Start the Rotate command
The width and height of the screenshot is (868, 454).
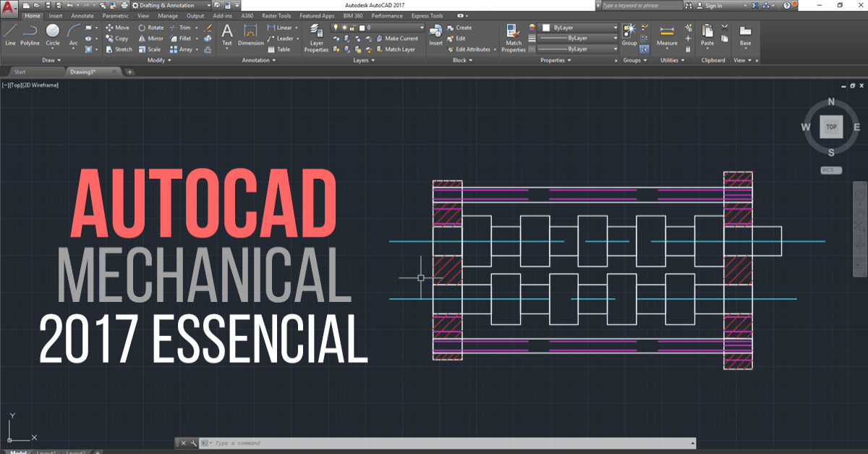click(150, 28)
